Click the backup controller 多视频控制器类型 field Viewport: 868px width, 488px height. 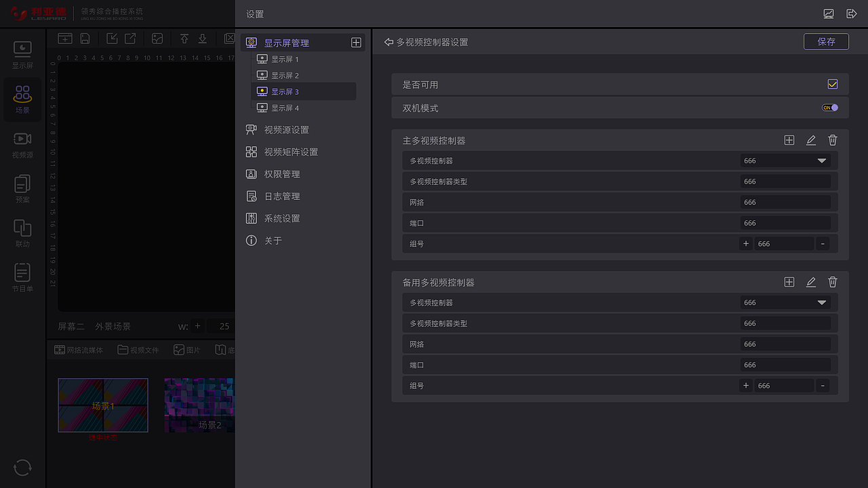click(x=785, y=323)
